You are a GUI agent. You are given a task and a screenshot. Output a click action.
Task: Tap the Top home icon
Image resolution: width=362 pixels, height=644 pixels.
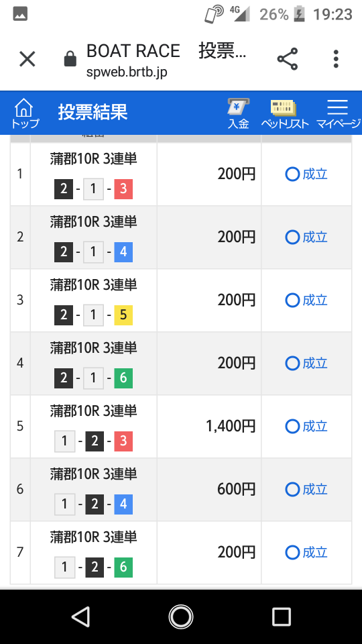click(24, 113)
